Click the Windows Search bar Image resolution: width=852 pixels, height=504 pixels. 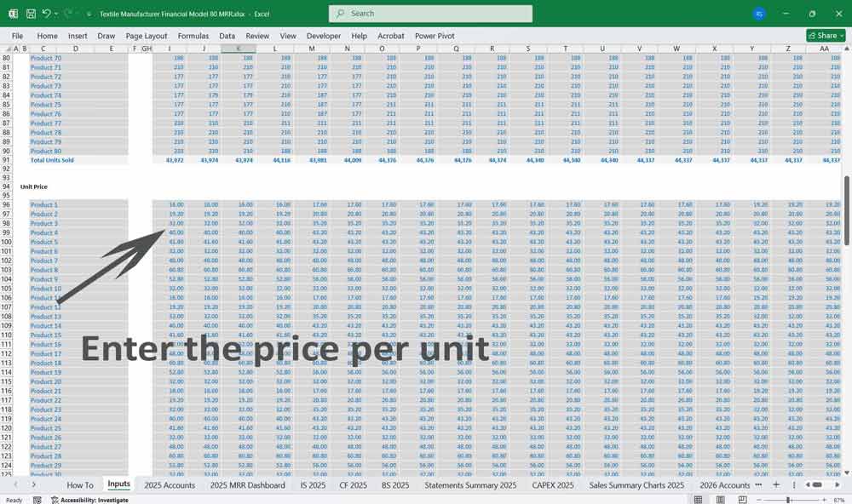coord(430,14)
